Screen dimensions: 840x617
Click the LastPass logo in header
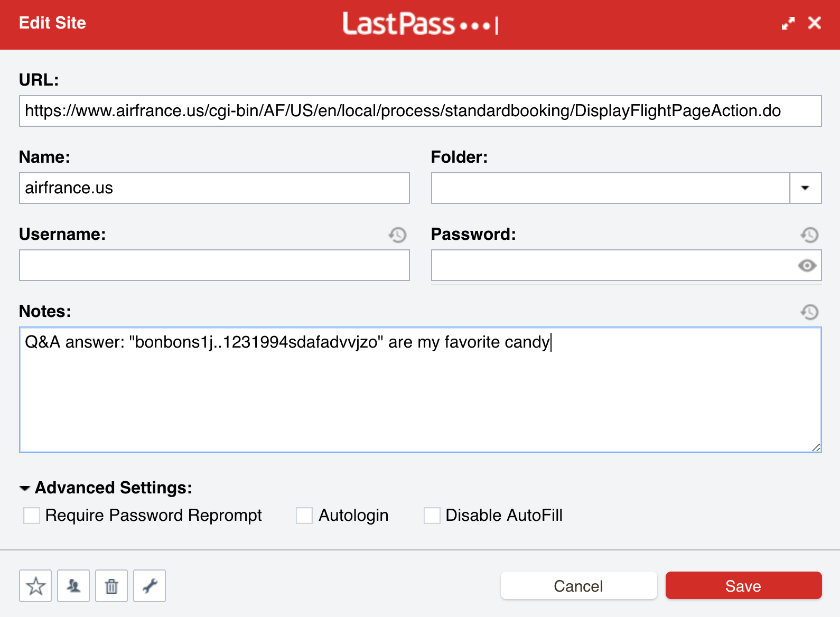420,24
